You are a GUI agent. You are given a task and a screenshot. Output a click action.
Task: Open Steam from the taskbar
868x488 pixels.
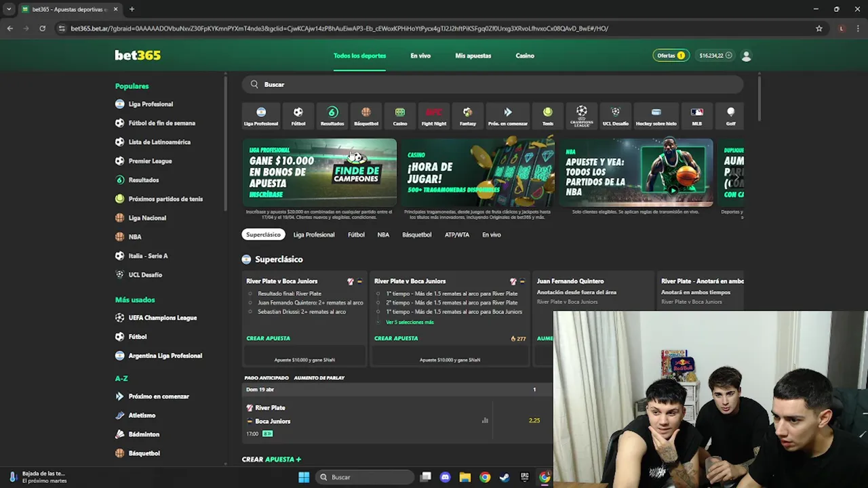pos(505,477)
